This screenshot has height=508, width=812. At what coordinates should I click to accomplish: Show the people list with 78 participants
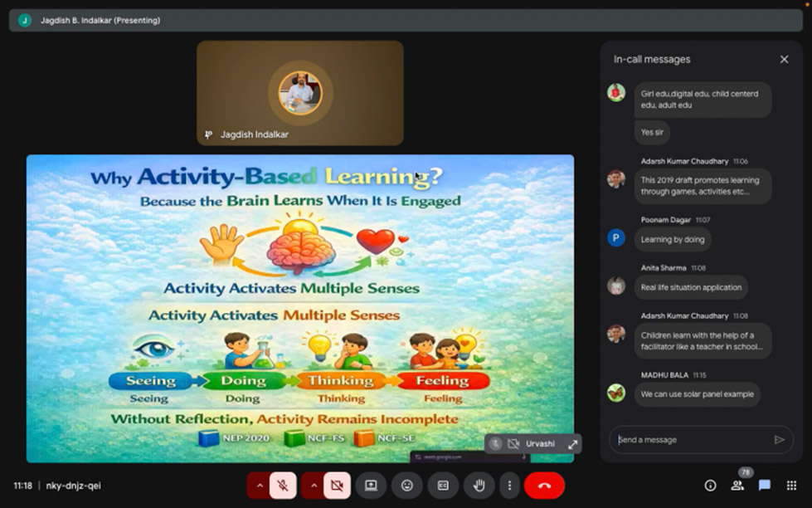click(737, 486)
